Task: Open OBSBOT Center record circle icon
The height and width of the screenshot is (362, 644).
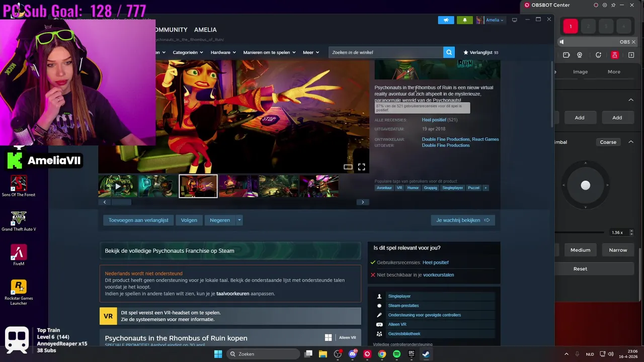Action: pyautogui.click(x=596, y=5)
